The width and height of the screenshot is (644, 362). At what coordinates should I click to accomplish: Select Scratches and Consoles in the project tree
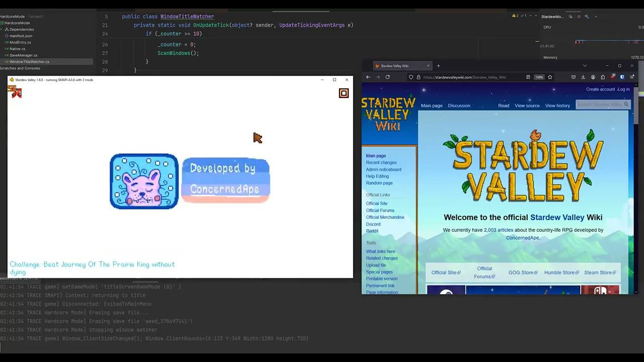point(20,68)
